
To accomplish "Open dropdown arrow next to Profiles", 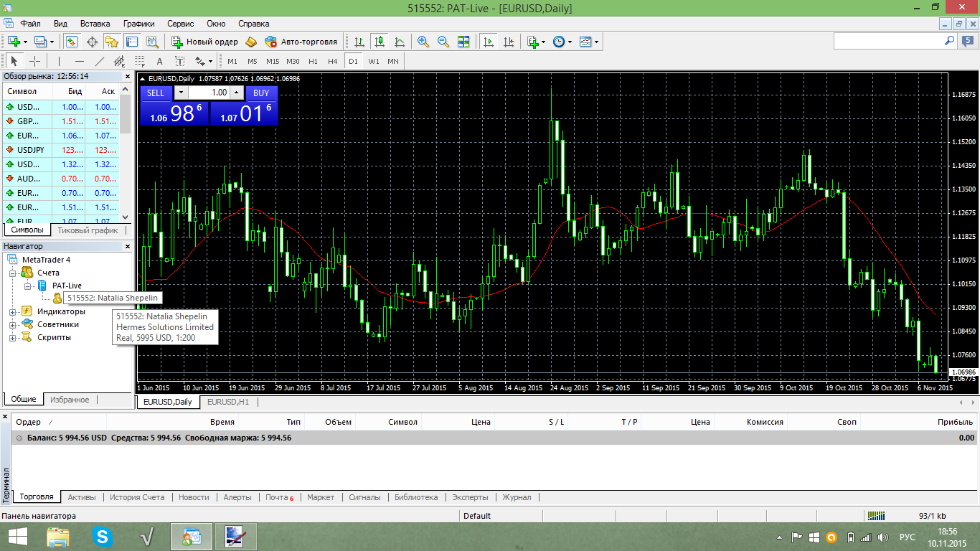I will 52,42.
